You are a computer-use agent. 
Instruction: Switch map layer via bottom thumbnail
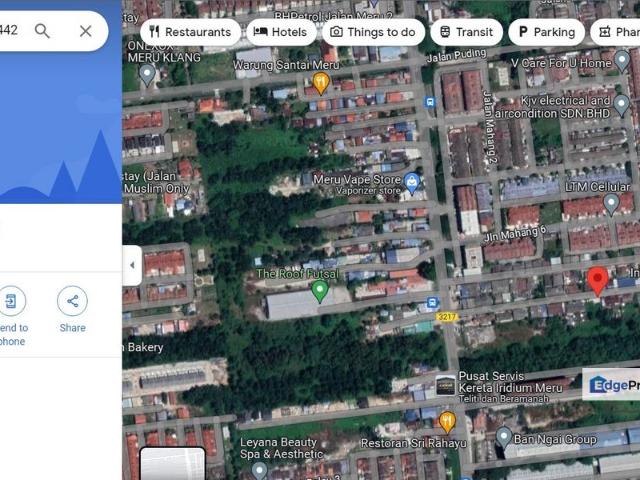[173, 463]
